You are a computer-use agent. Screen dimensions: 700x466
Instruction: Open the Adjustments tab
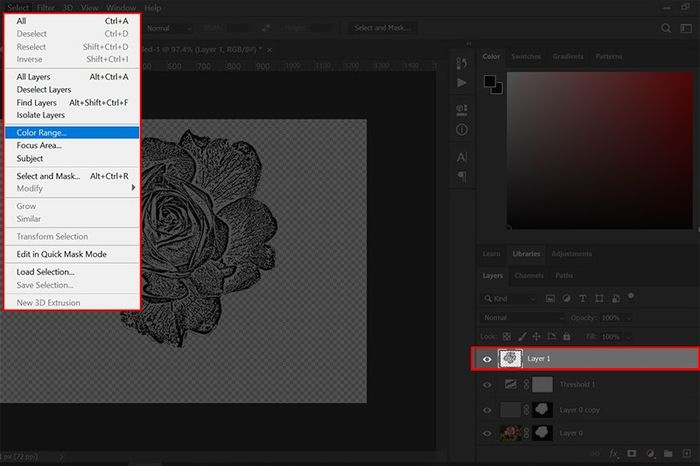(571, 254)
